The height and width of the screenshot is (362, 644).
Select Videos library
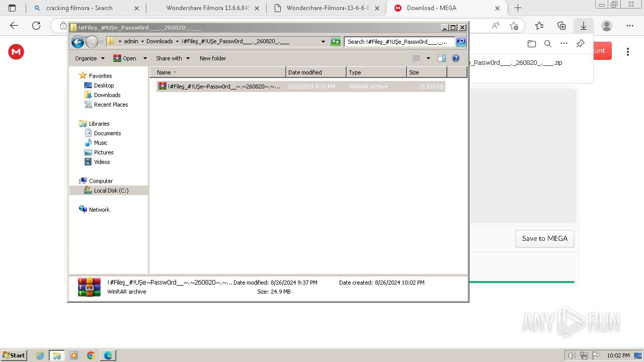coord(102,162)
